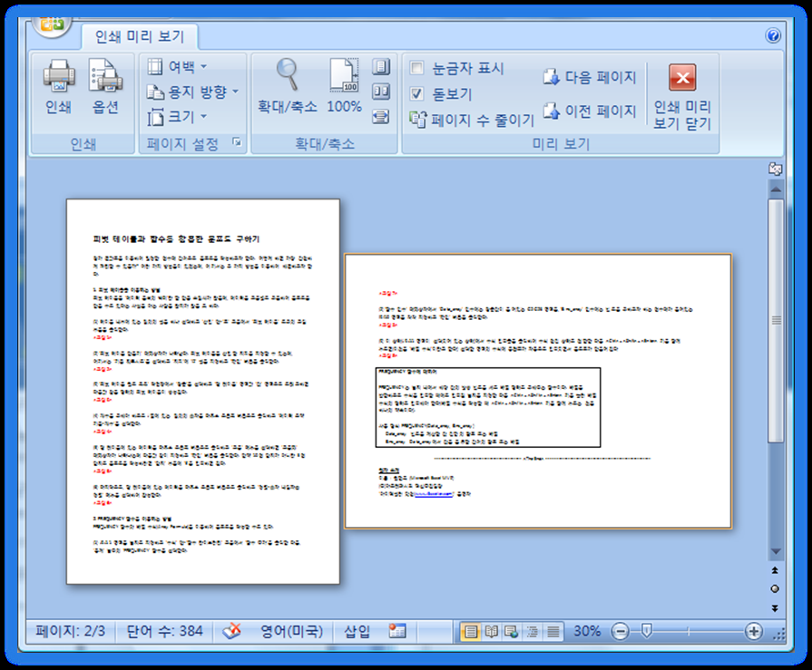Switch to one page view icon
812x670 pixels.
[381, 67]
